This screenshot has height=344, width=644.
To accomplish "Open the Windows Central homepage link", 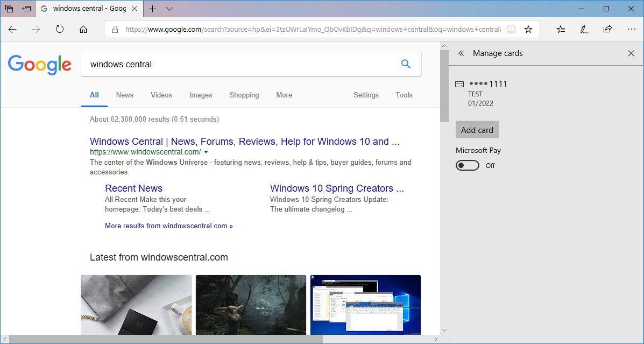I will click(244, 141).
